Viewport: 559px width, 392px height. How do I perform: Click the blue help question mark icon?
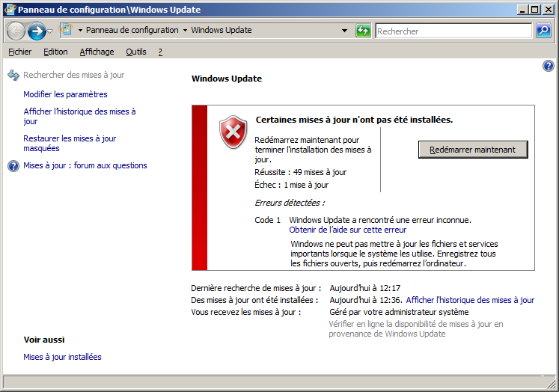(x=547, y=67)
